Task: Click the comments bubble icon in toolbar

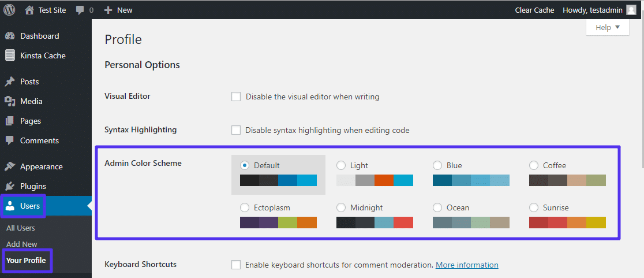Action: coord(81,10)
